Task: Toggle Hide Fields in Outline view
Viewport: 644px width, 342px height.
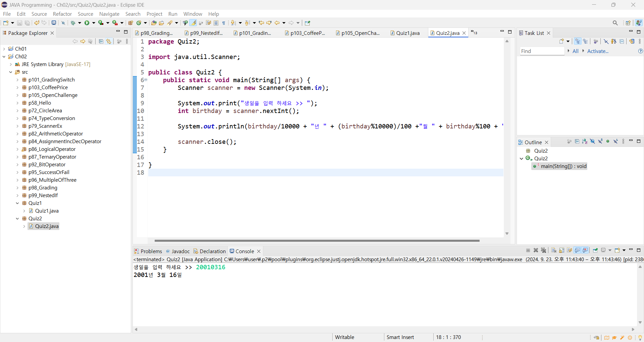Action: pos(592,141)
